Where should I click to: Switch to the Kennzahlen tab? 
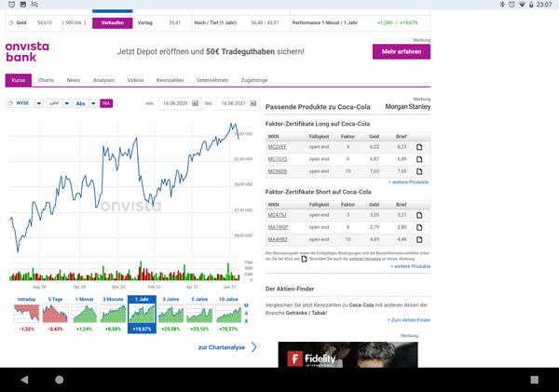point(169,80)
